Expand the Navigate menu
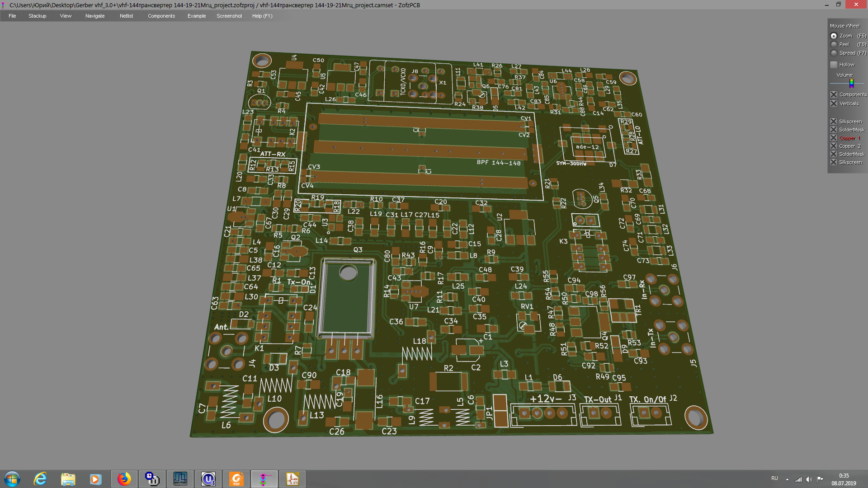Screen dimensions: 868x488 (94, 16)
